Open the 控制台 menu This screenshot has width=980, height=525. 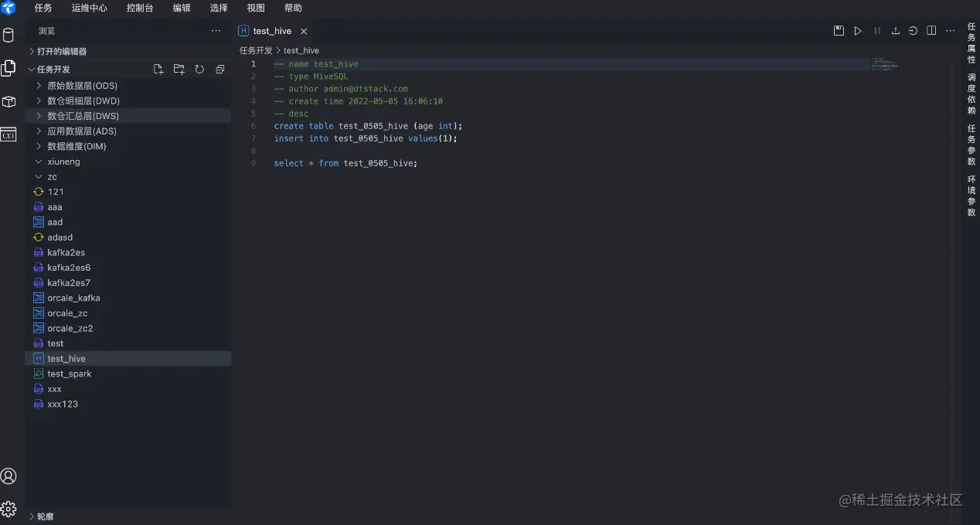point(140,8)
